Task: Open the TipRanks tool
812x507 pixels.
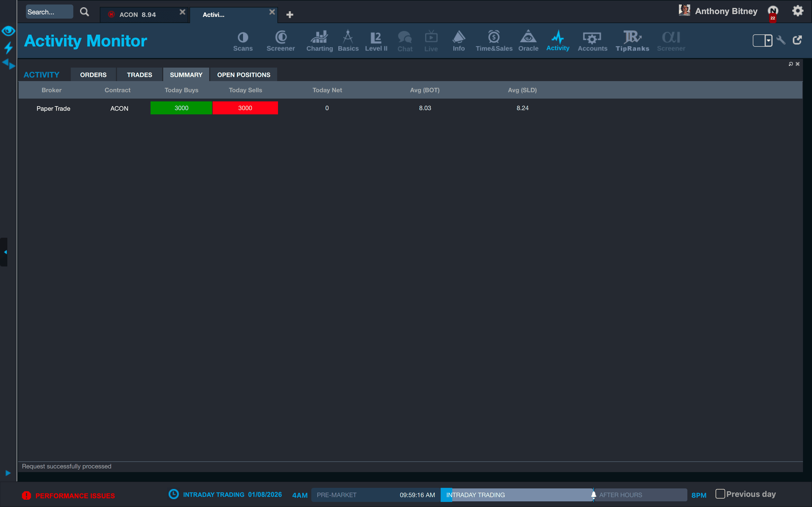Action: pyautogui.click(x=632, y=41)
